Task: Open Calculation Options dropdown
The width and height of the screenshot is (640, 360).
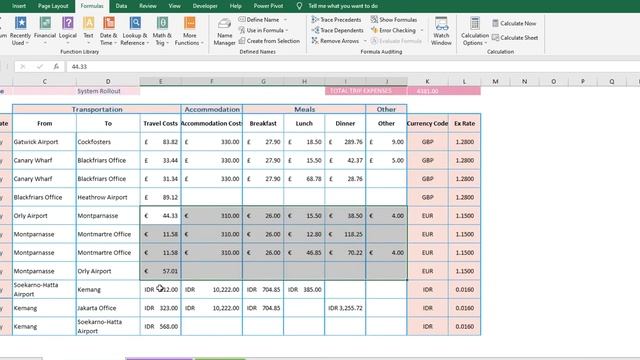Action: pos(475,31)
